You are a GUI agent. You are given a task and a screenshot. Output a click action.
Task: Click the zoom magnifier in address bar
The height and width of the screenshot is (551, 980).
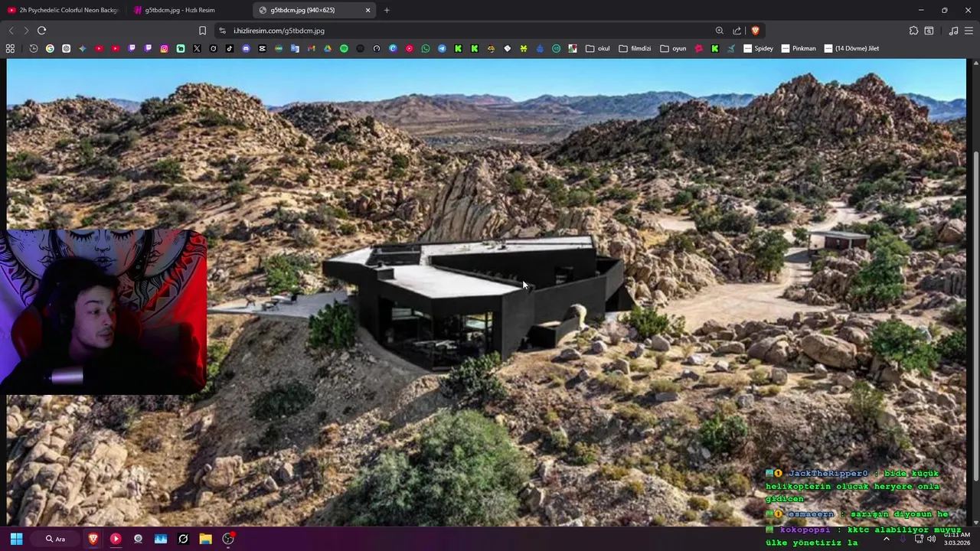tap(719, 31)
